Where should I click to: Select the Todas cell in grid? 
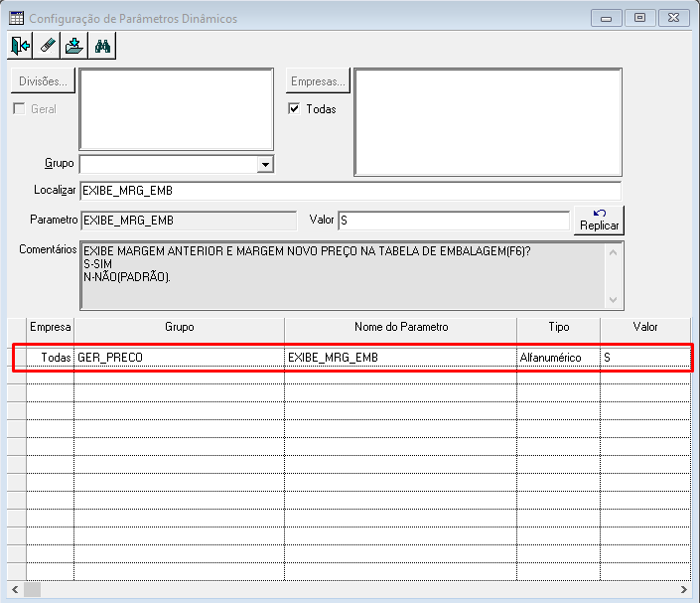[x=50, y=358]
